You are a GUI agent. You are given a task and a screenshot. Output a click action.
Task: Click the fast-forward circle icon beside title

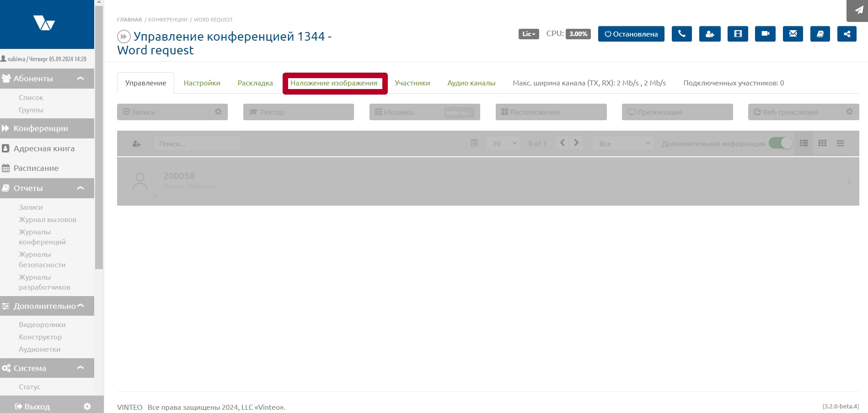coord(123,36)
